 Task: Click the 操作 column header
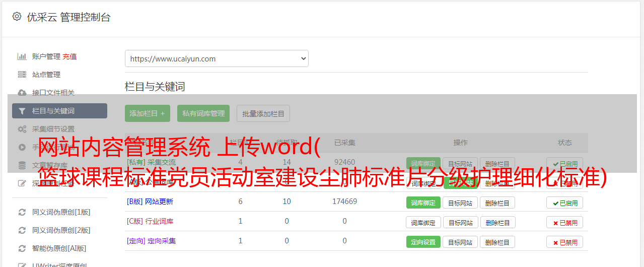click(461, 143)
